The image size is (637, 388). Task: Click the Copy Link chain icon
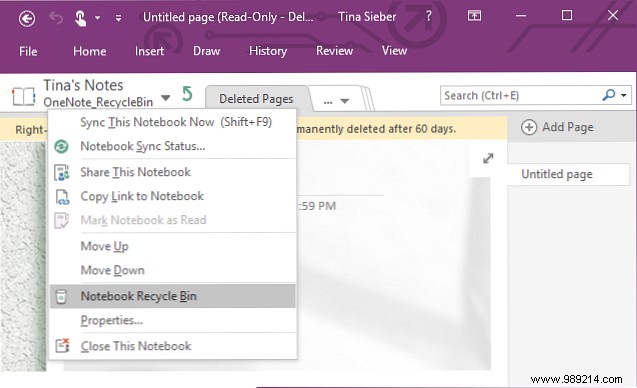(x=62, y=197)
